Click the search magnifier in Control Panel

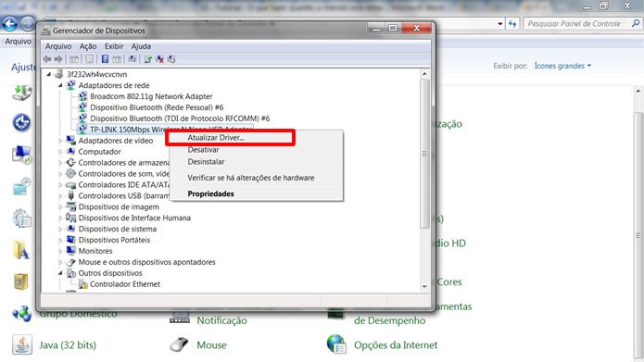(635, 23)
